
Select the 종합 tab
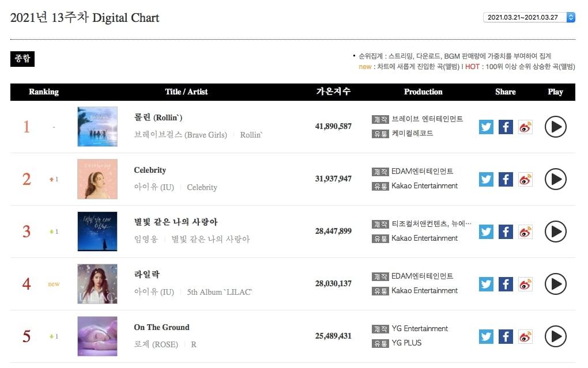(x=22, y=59)
